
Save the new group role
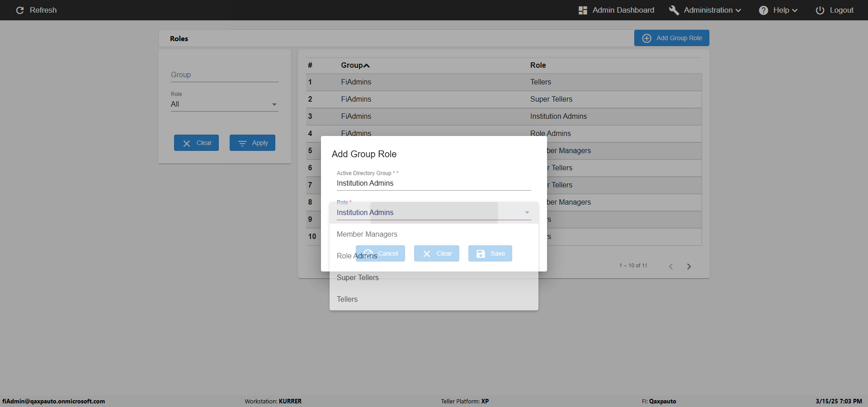point(490,253)
